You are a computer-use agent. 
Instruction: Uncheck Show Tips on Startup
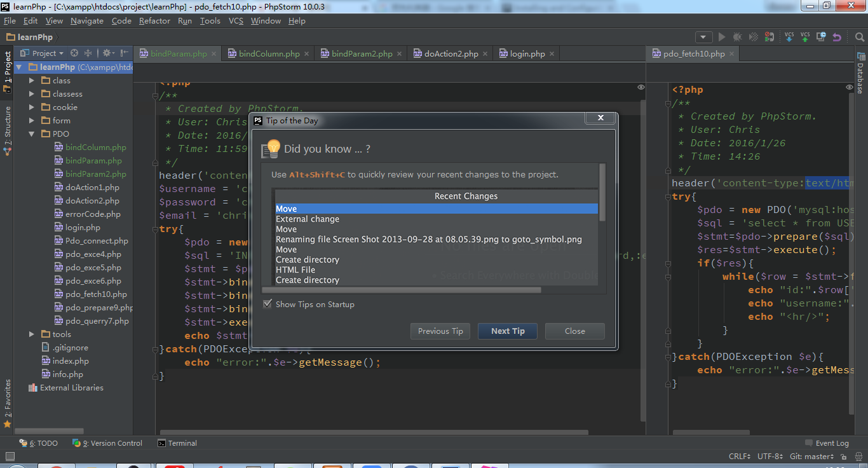[x=268, y=304]
